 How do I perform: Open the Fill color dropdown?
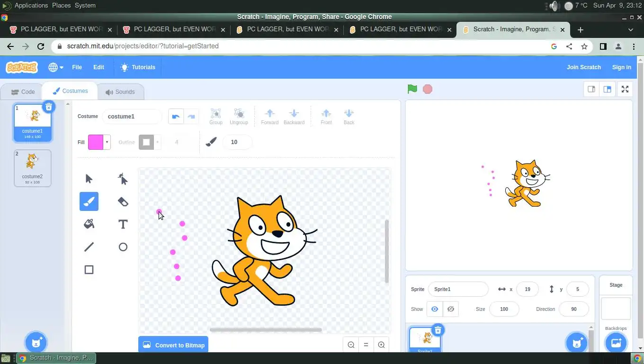tap(107, 142)
